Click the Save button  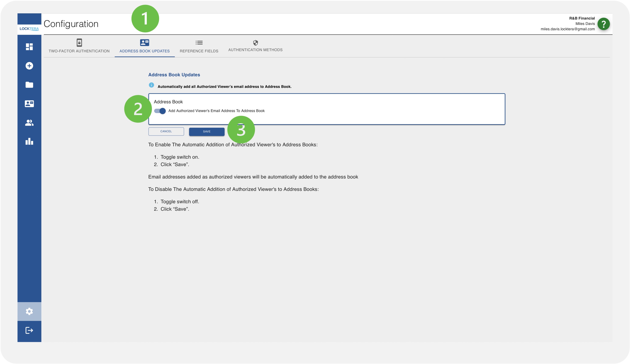(207, 132)
